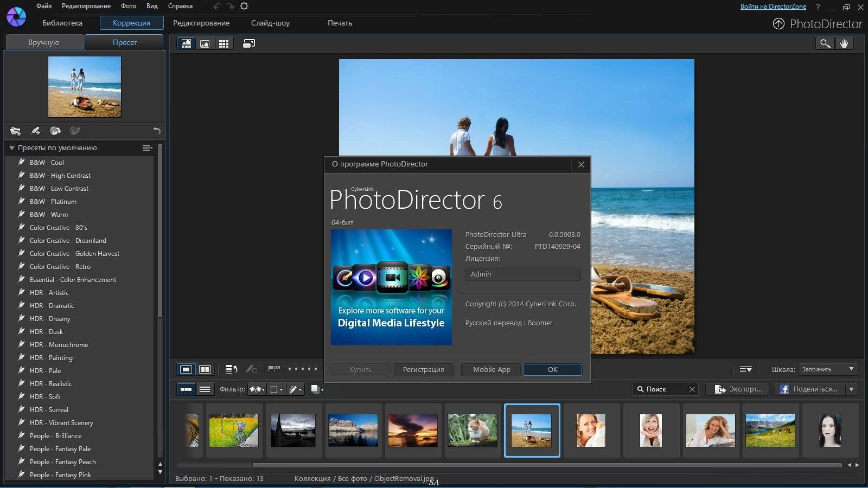Open the share options dropdown arrow
Screen dimensions: 868x488
click(x=852, y=389)
